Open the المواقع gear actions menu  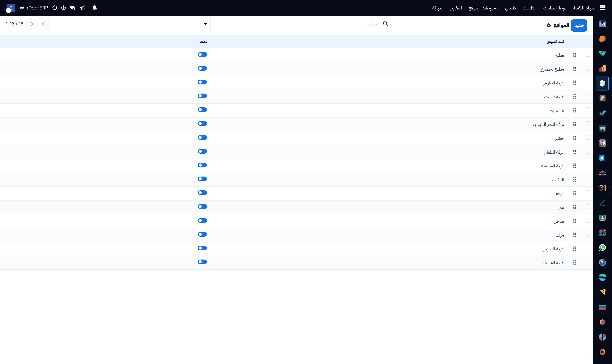[549, 25]
